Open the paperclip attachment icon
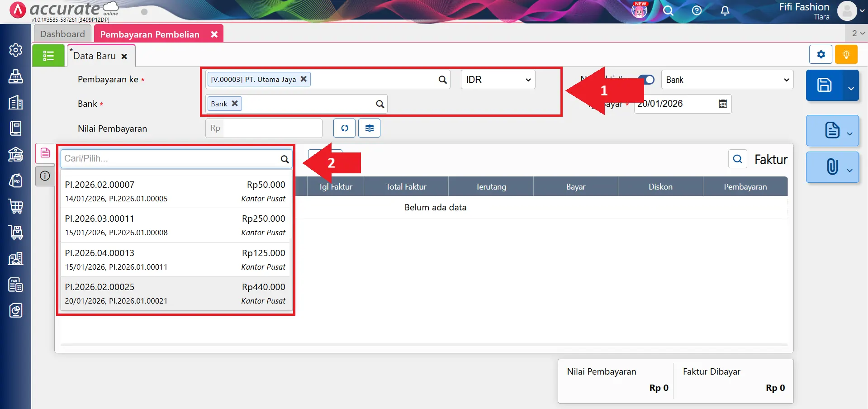 [x=831, y=167]
